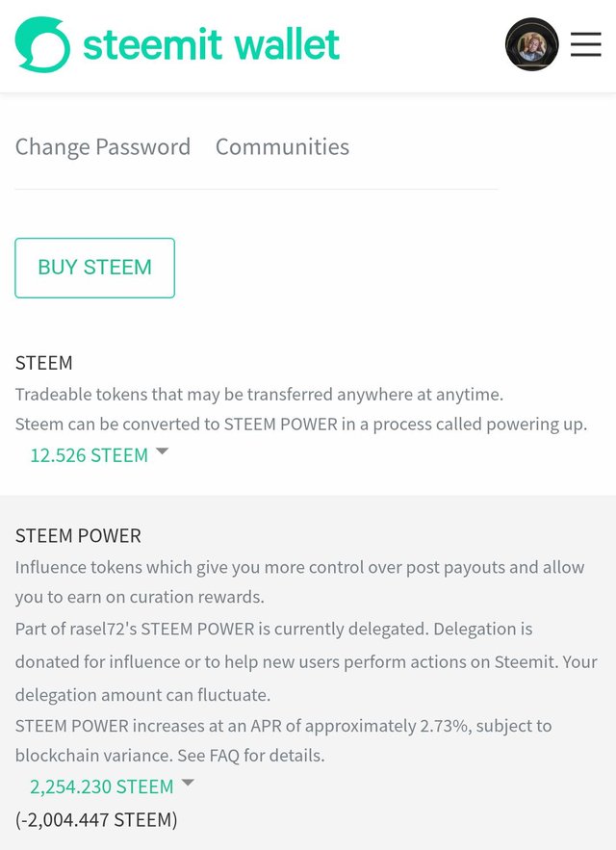The image size is (616, 850).
Task: Click the 'Tradeable tokens' description line
Action: tap(259, 395)
